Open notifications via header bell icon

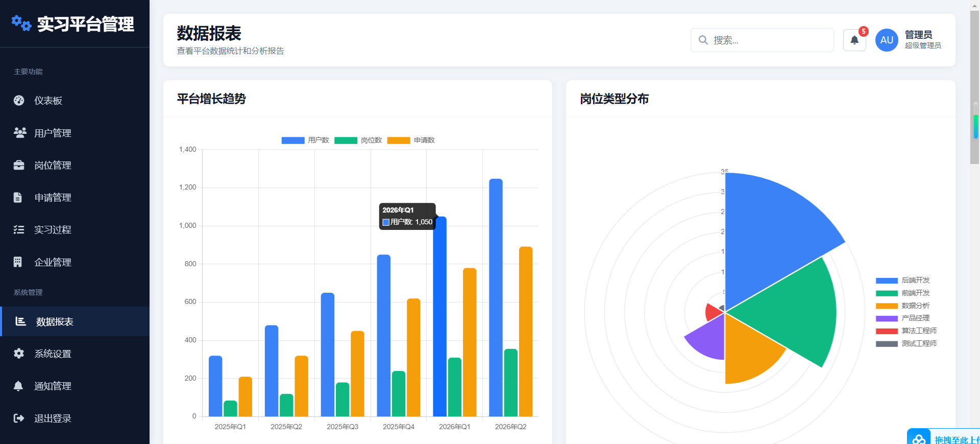[854, 40]
